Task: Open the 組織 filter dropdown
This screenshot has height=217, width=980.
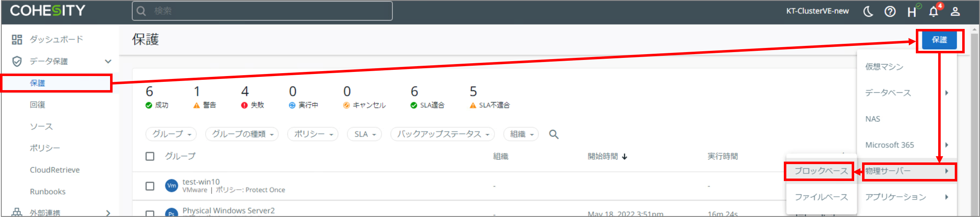Action: tap(521, 134)
